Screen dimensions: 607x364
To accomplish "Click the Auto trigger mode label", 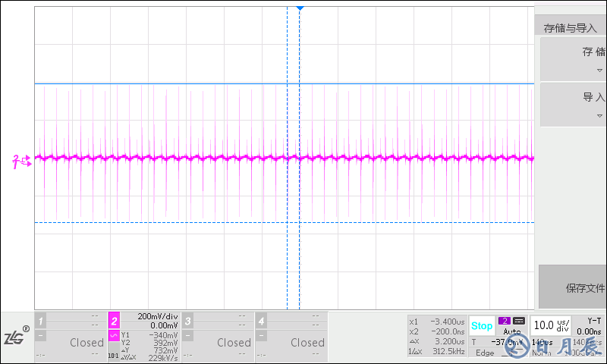I will coord(511,332).
